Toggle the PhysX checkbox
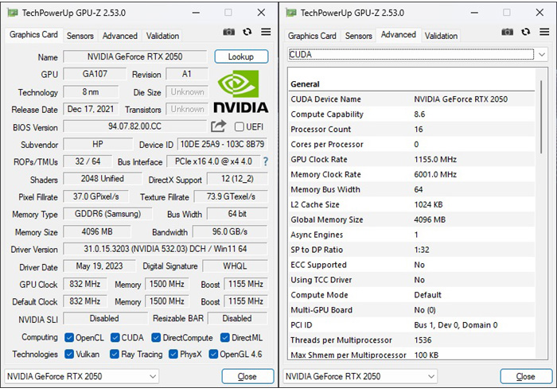557x392 pixels. point(173,354)
